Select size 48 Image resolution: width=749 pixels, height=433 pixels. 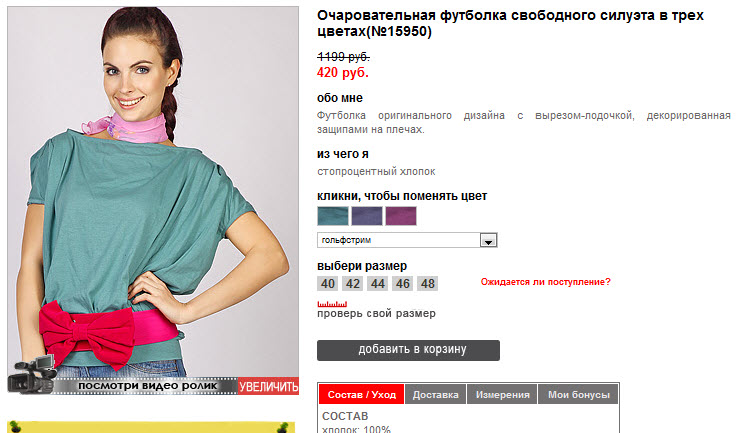pyautogui.click(x=428, y=284)
